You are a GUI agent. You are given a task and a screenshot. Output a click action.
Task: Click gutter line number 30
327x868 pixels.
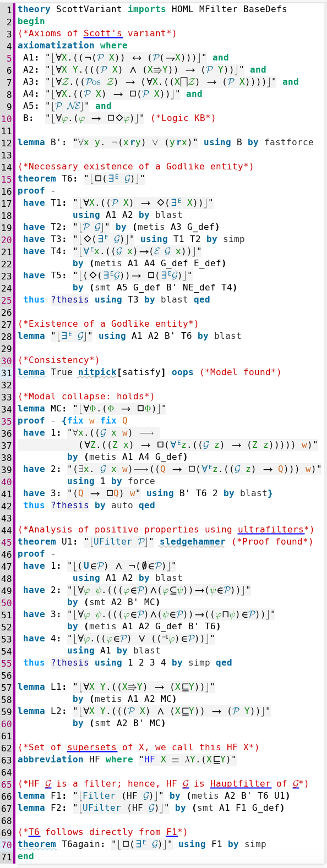pos(7,360)
